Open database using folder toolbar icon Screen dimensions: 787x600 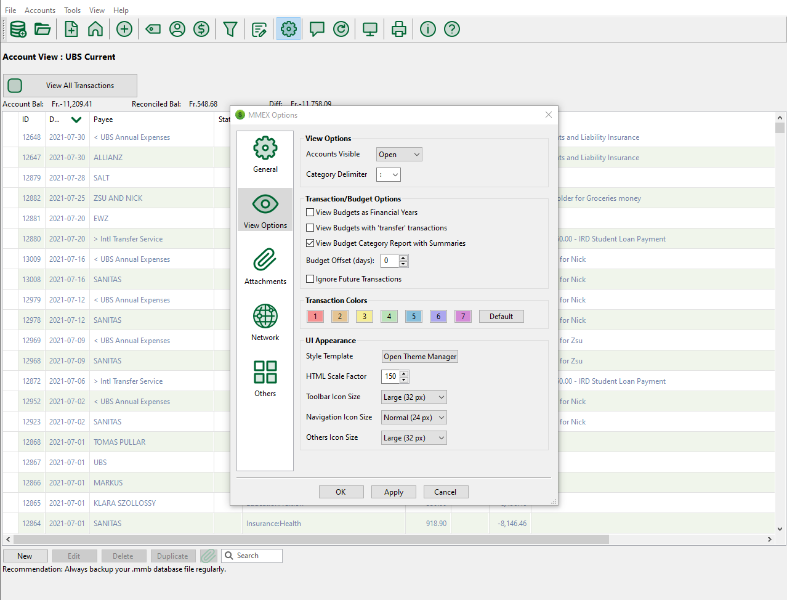43,29
